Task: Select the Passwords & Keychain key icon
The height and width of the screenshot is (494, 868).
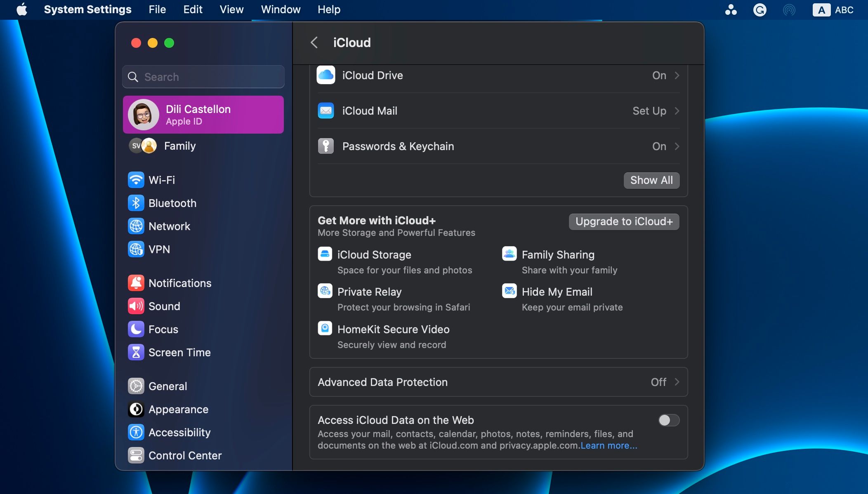Action: 326,146
